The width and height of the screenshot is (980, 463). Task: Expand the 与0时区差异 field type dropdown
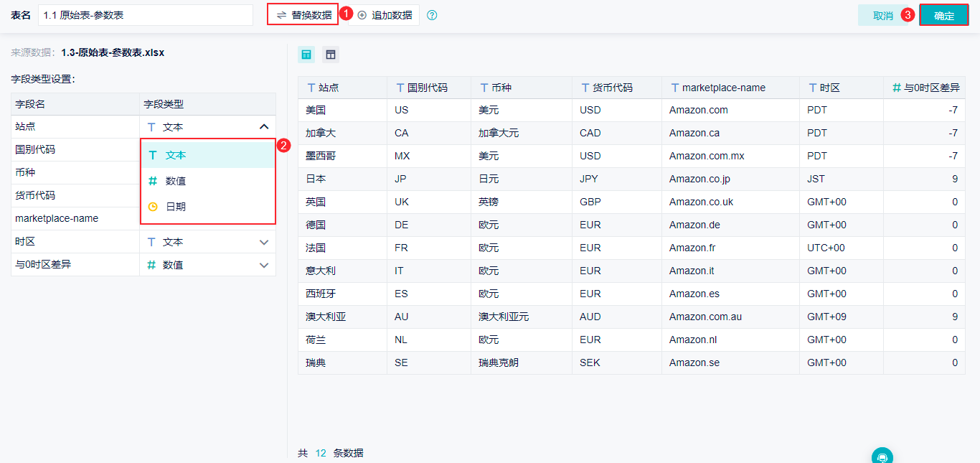click(263, 265)
